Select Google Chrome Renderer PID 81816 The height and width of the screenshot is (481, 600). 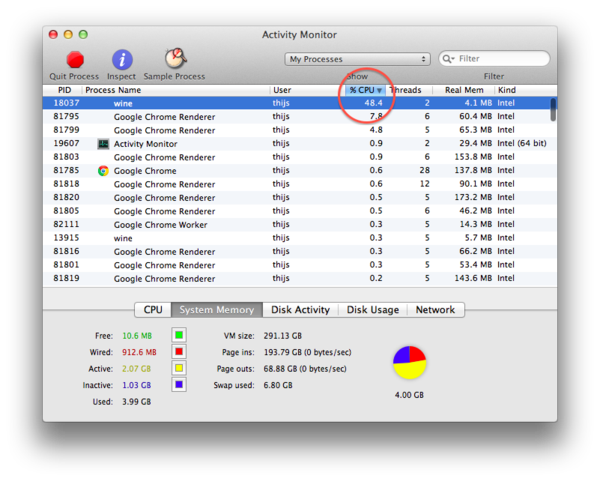point(300,251)
